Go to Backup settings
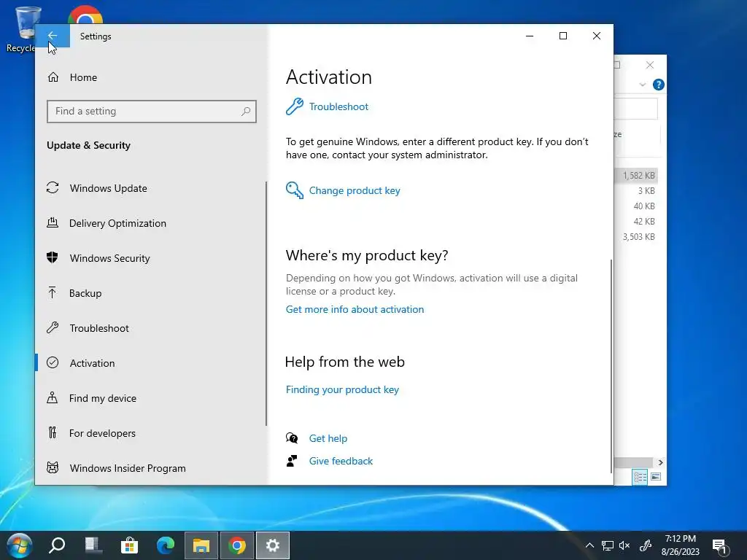The width and height of the screenshot is (747, 560). coord(85,293)
